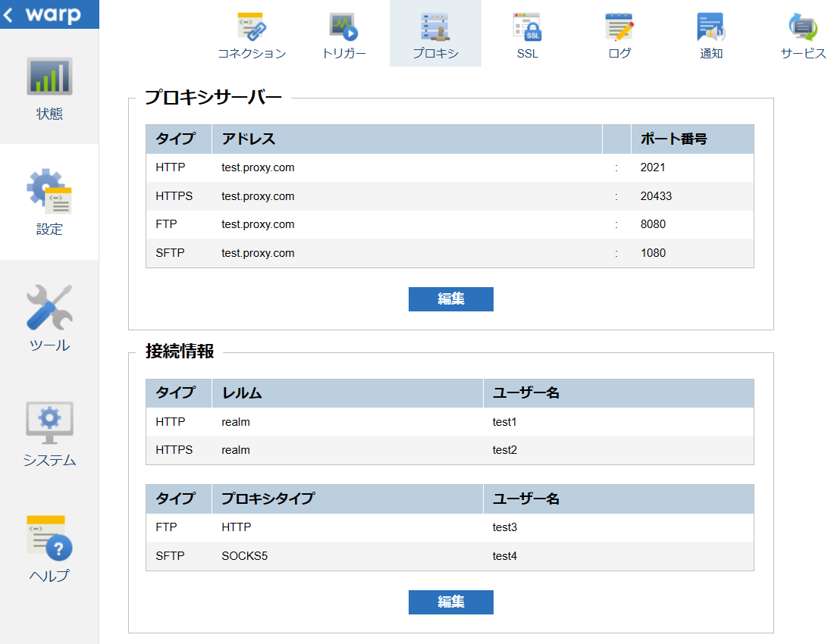834x644 pixels.
Task: Select the ヘルプ sidebar label
Action: click(49, 576)
